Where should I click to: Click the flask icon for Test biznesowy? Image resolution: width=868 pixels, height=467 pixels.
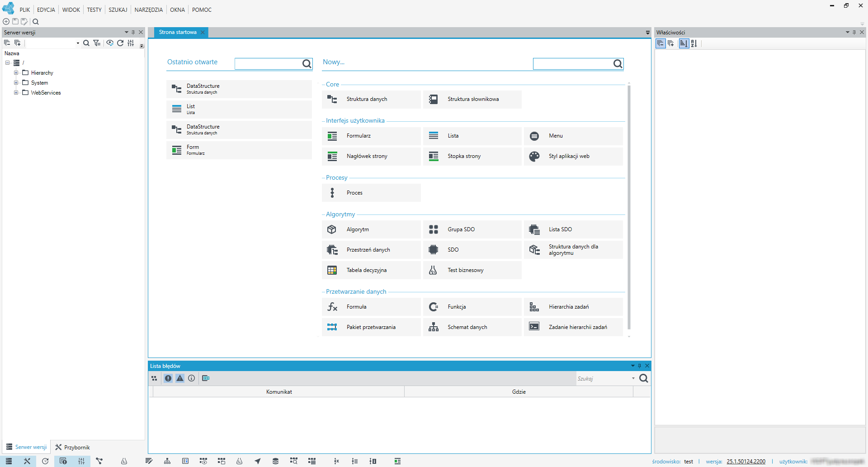433,270
